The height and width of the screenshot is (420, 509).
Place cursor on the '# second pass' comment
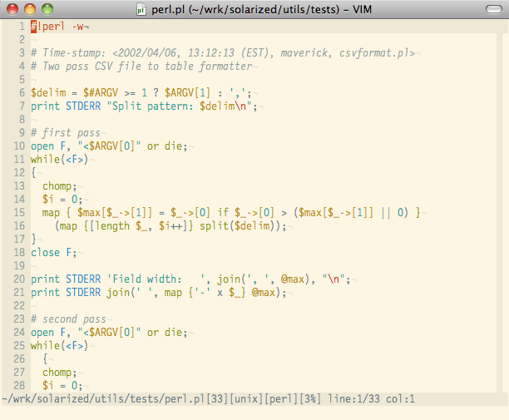point(68,319)
